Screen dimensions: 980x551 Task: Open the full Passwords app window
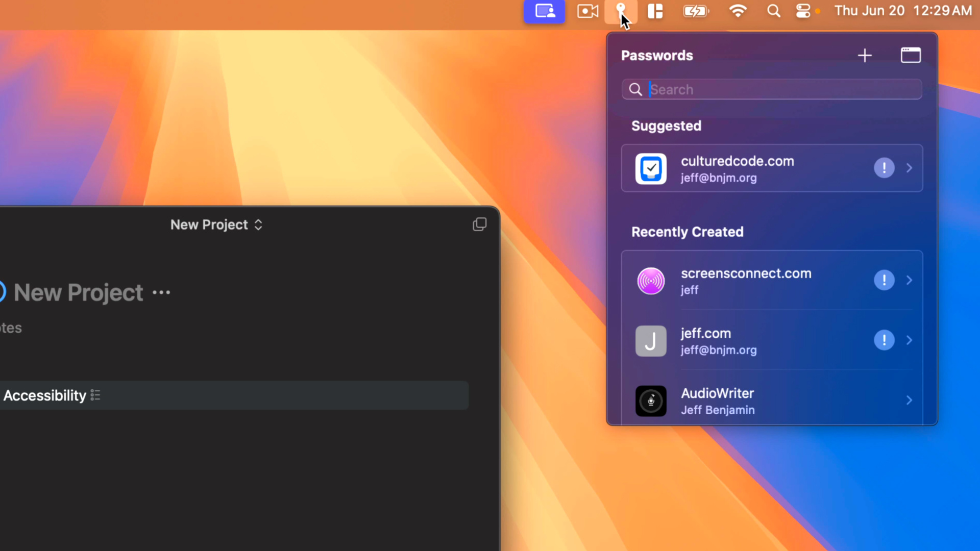(911, 55)
